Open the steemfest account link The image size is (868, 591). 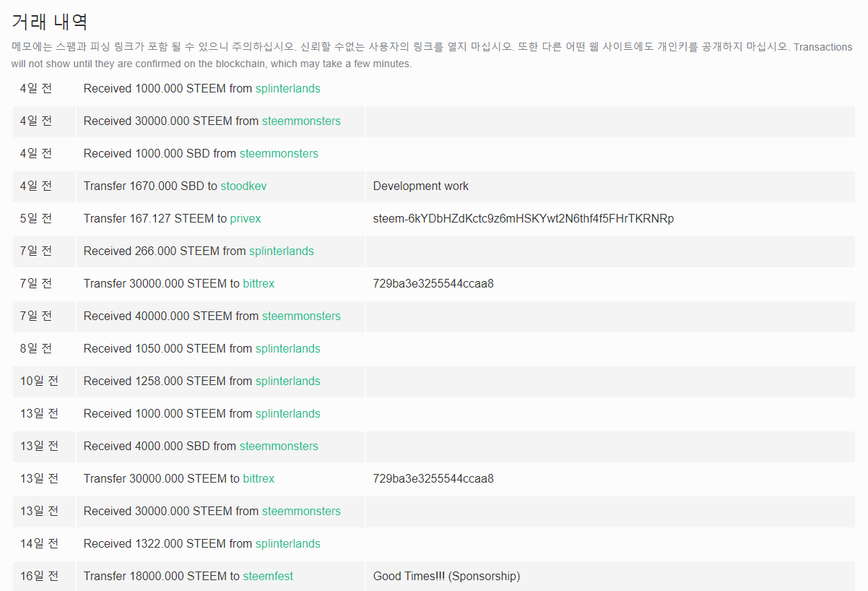268,576
